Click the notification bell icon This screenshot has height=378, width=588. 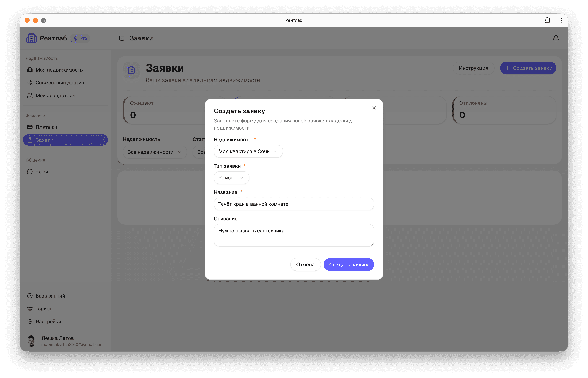pyautogui.click(x=556, y=38)
